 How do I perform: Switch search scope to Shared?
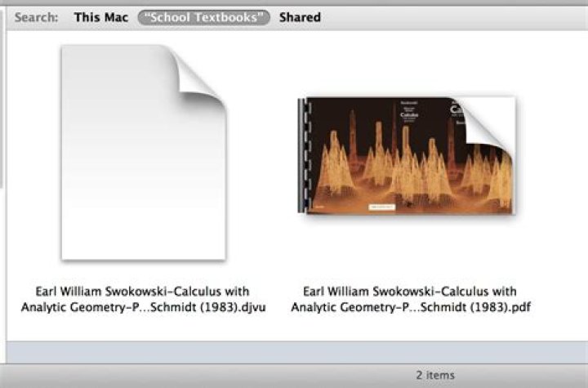(300, 17)
